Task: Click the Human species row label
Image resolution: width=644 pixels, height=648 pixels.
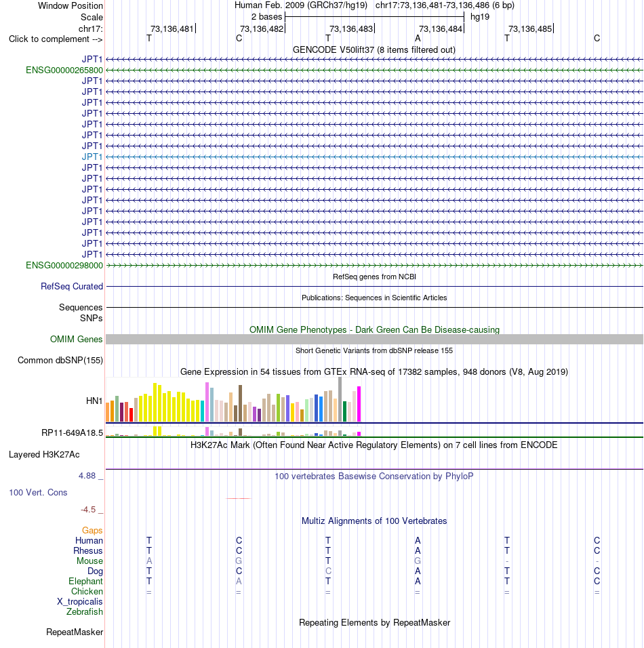Action: coord(89,540)
